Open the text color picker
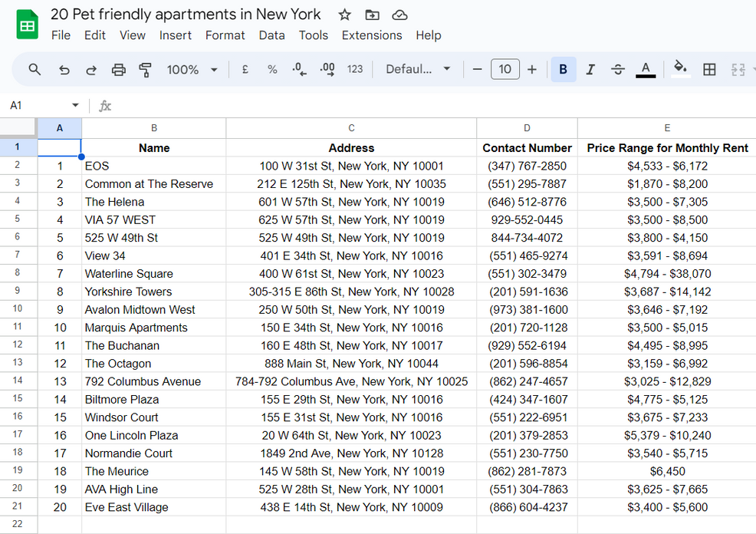 click(x=646, y=70)
